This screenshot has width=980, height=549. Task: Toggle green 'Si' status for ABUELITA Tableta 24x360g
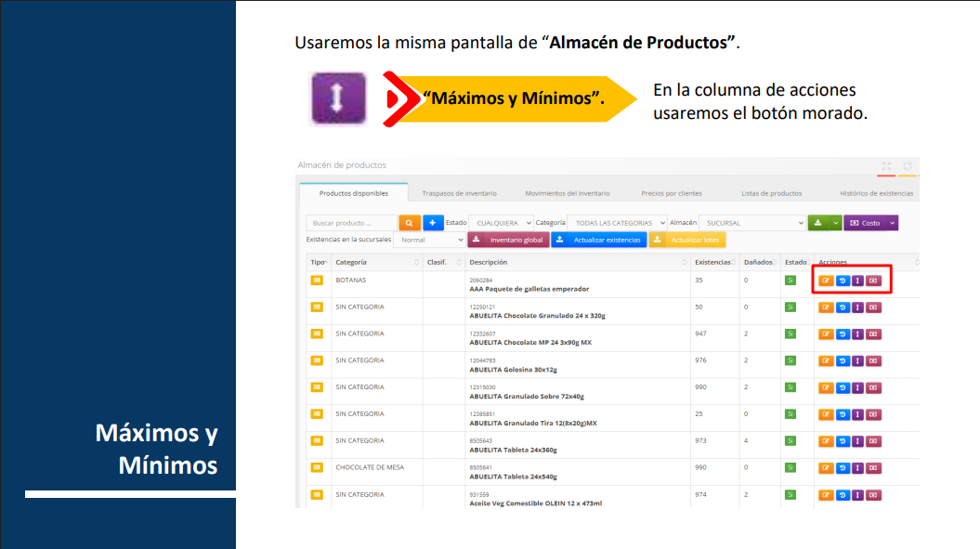pos(791,441)
